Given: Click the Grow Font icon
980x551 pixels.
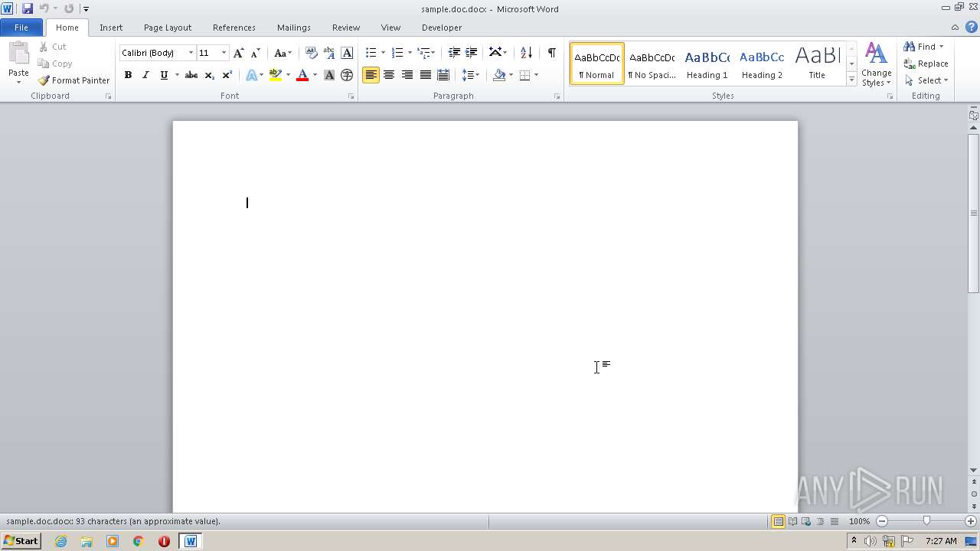Looking at the screenshot, I should tap(238, 53).
